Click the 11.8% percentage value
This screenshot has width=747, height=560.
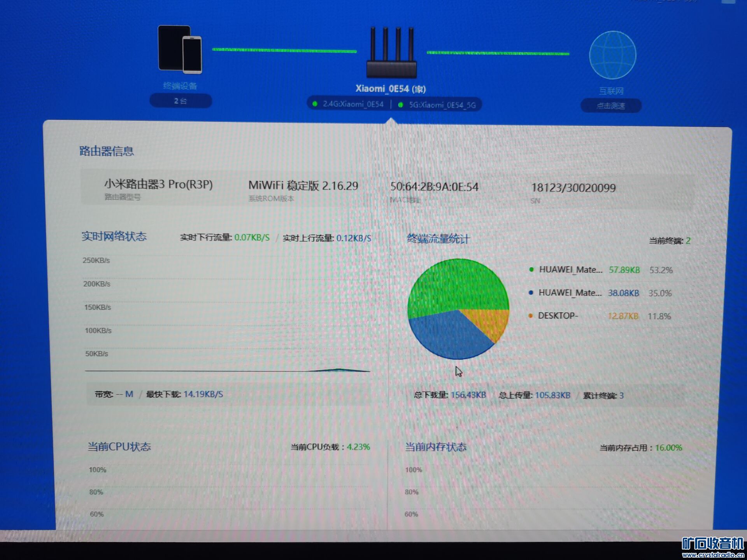[x=659, y=316]
